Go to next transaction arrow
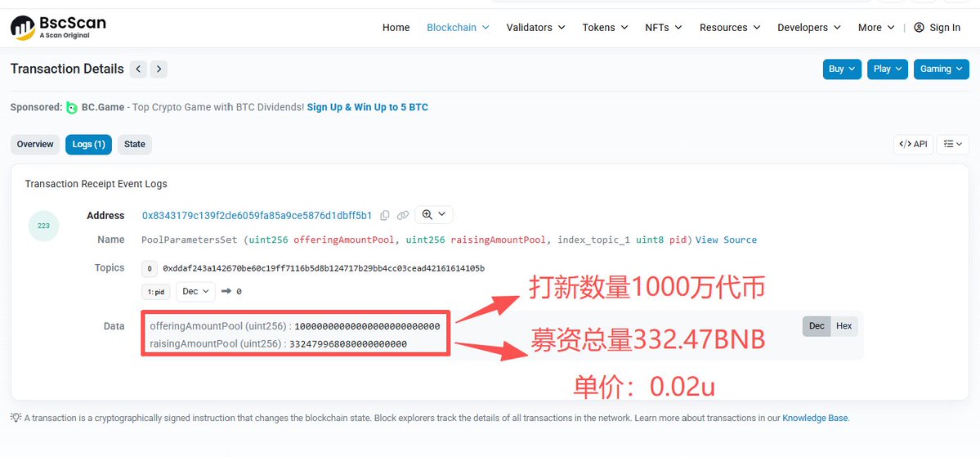980x457 pixels. (159, 69)
